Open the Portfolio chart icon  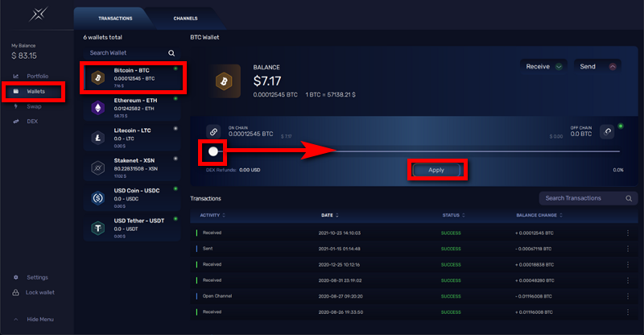15,76
